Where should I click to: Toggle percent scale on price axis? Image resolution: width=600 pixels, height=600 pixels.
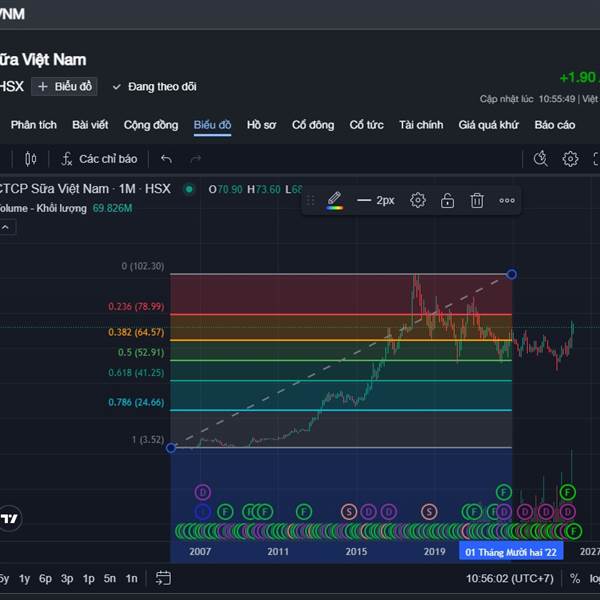click(575, 578)
